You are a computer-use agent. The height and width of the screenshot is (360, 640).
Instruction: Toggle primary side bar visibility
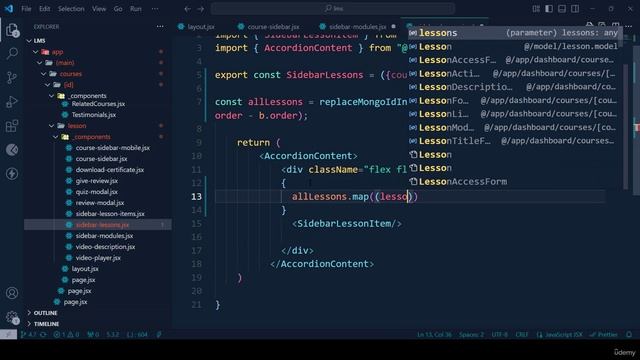[549, 9]
